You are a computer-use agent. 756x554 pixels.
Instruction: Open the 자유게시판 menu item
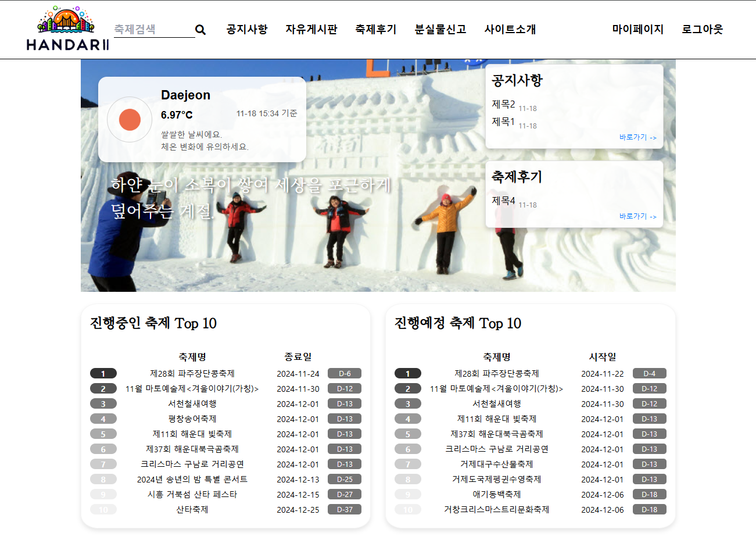click(x=311, y=29)
